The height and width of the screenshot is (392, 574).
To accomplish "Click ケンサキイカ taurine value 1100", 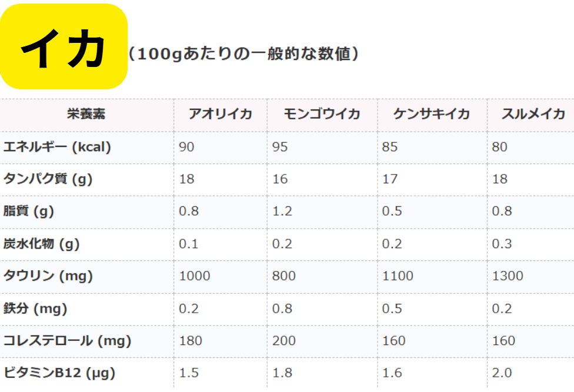I will (398, 276).
